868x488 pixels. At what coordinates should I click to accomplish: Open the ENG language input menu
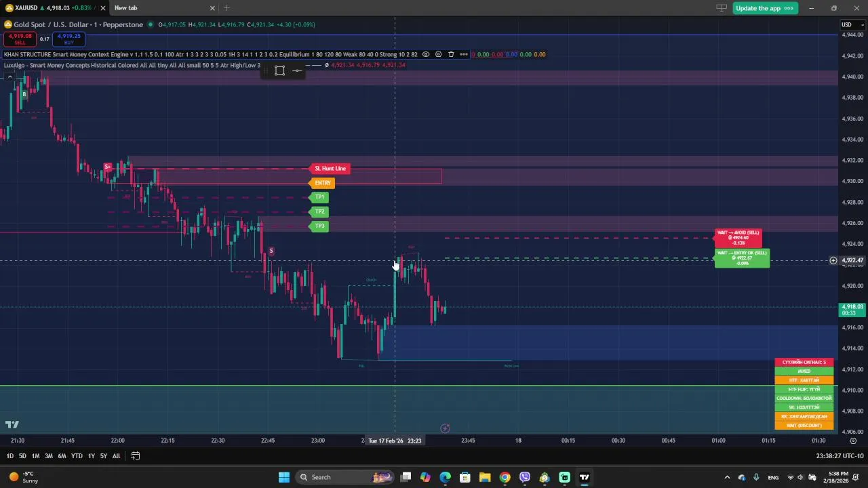point(773,477)
